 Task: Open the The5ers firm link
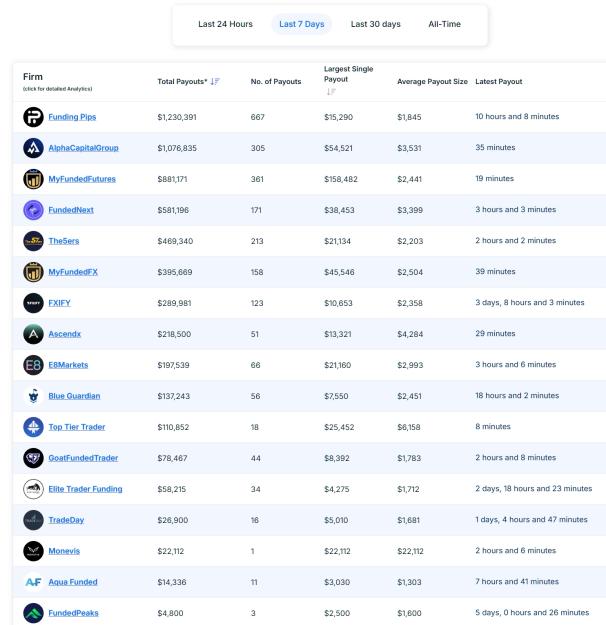tap(64, 241)
